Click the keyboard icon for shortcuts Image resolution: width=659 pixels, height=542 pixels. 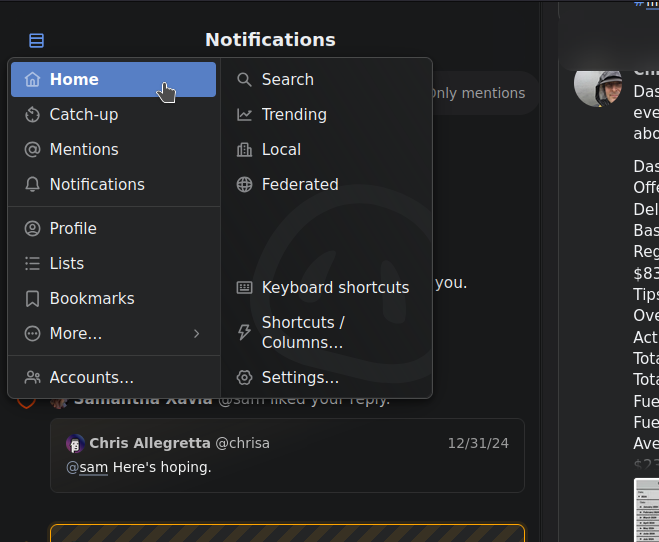244,287
